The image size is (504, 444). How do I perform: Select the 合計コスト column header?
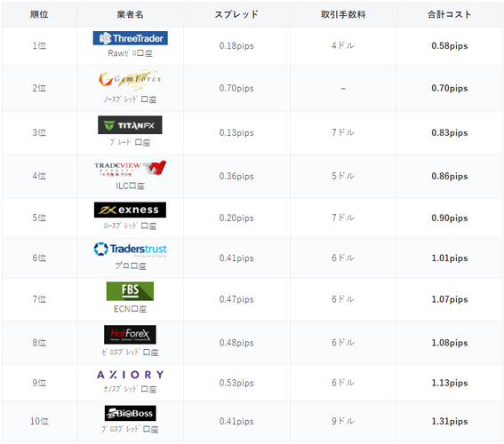(450, 14)
